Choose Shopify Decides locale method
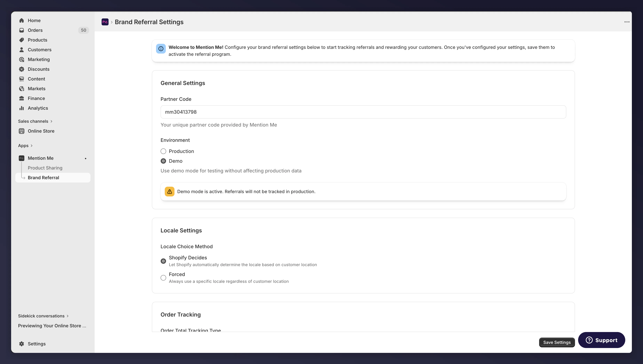Image resolution: width=643 pixels, height=364 pixels. tap(163, 261)
